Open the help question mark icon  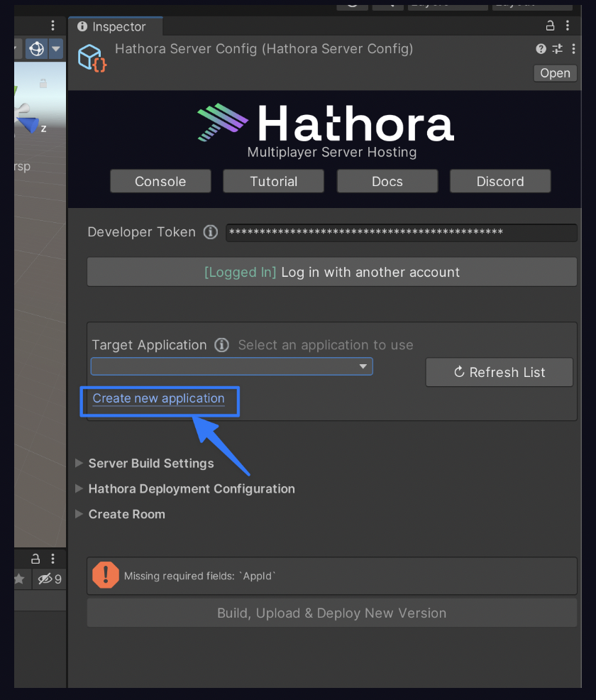click(541, 49)
